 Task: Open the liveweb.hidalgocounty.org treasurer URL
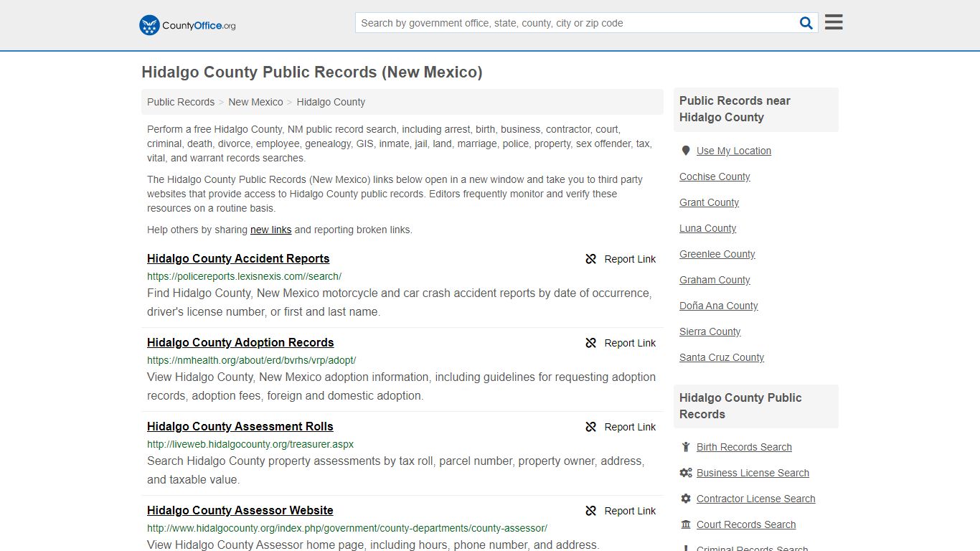click(x=250, y=444)
